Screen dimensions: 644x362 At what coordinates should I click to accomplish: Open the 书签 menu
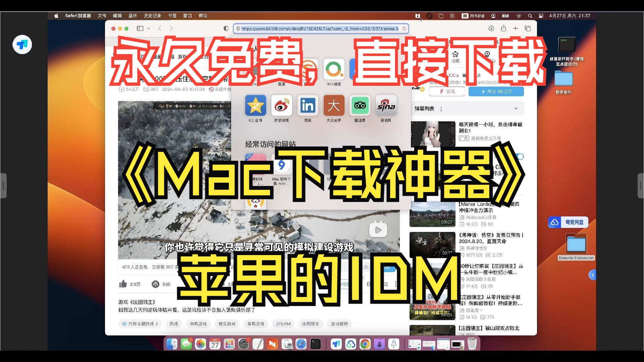[x=172, y=16]
